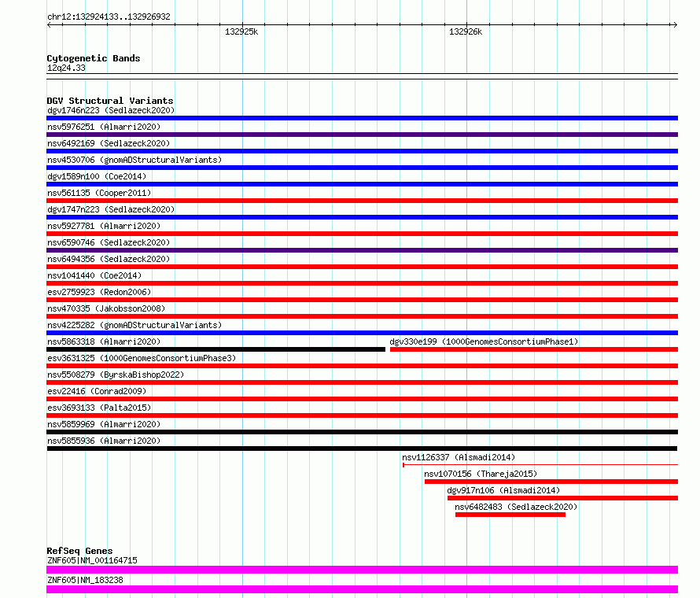Open the nsv5859969 (Almarri2020) label

[x=104, y=424]
